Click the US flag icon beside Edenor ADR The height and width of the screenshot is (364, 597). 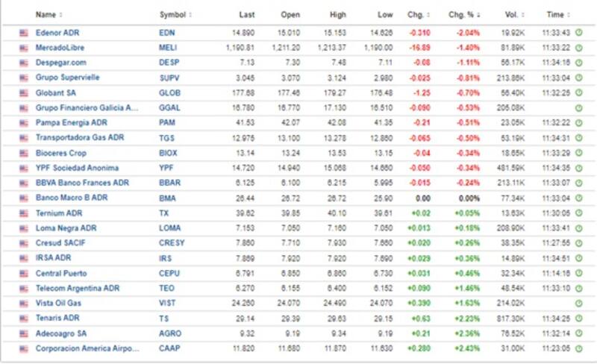pos(24,32)
